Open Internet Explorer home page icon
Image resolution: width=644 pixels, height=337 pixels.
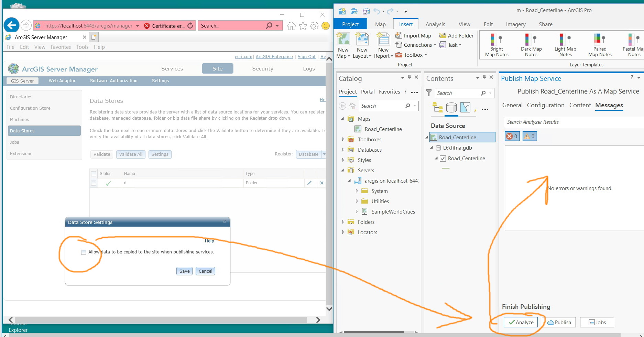(x=291, y=26)
